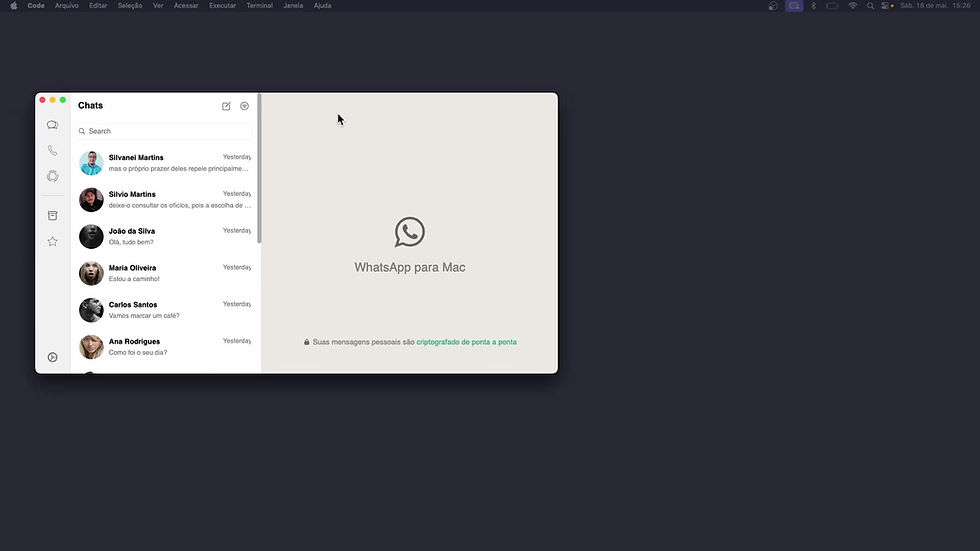
Task: Click the chat list scrollbar
Action: click(x=259, y=169)
